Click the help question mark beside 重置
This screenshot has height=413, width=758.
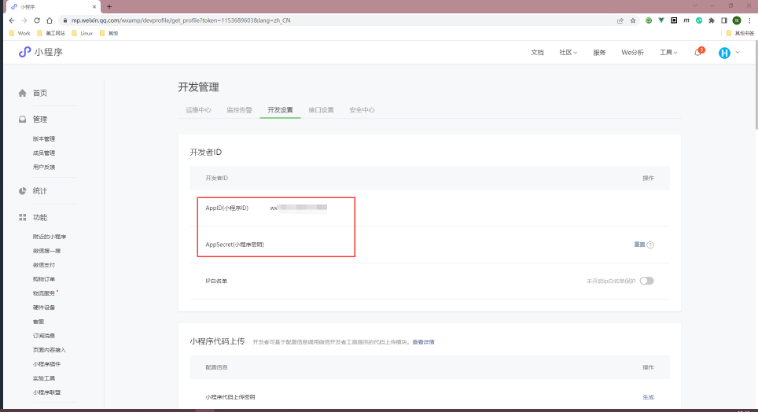point(650,245)
